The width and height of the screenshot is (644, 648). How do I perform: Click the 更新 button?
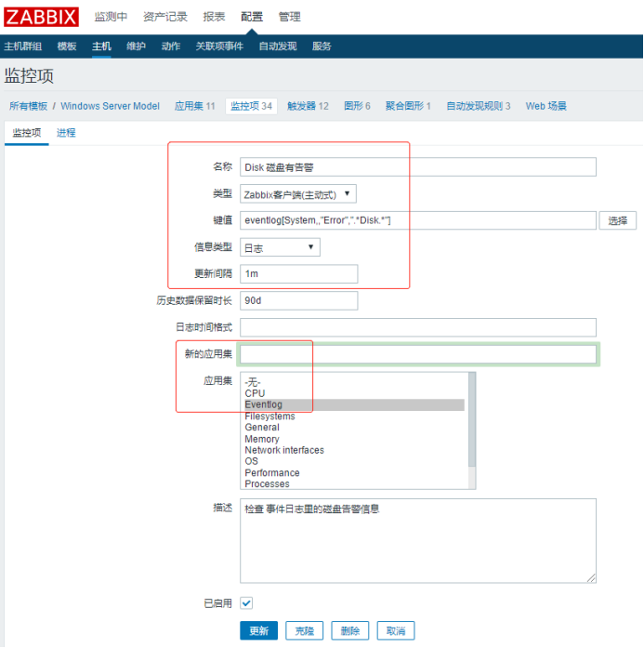[x=258, y=630]
